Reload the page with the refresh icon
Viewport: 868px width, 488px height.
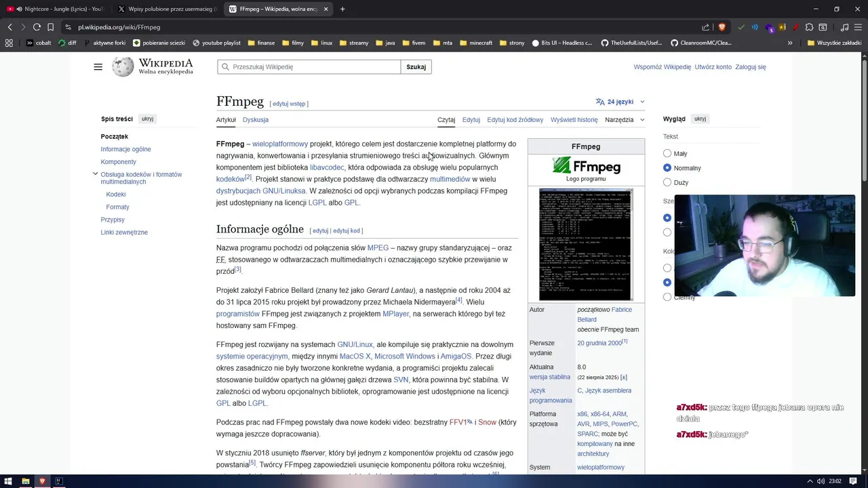(x=37, y=27)
